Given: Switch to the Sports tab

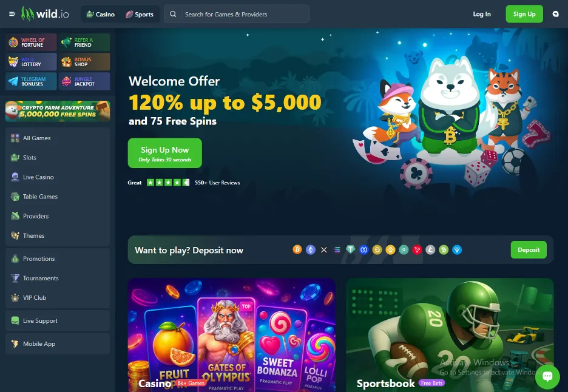Looking at the screenshot, I should (140, 14).
